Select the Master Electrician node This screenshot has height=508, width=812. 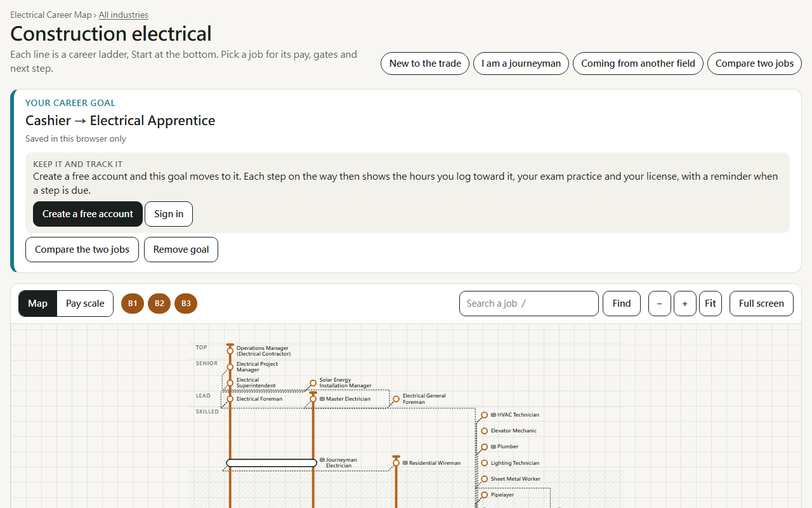313,399
